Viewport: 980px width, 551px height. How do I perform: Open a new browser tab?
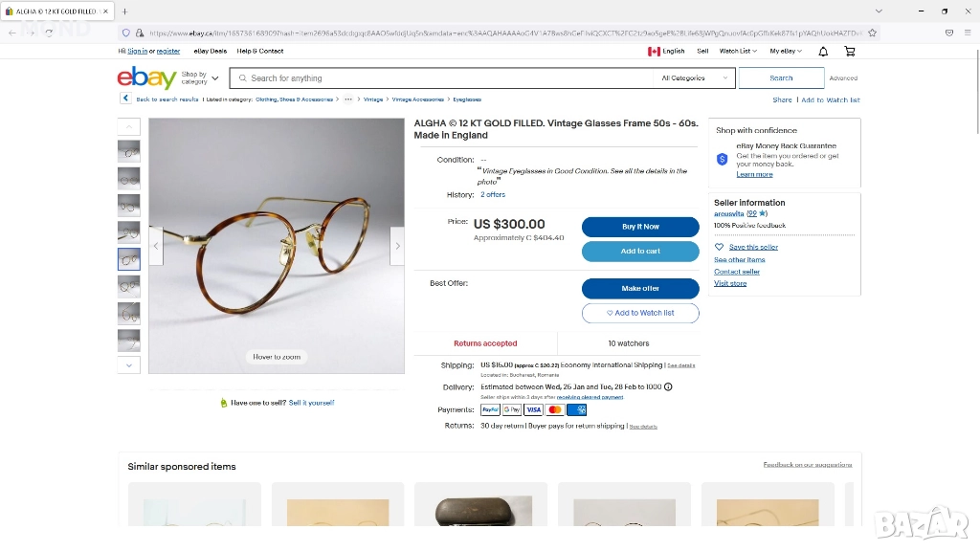point(124,11)
